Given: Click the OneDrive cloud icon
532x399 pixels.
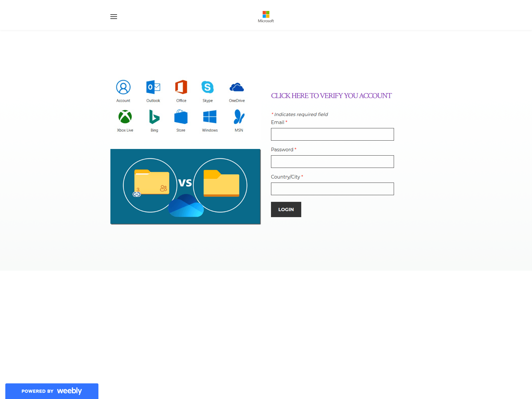Looking at the screenshot, I should click(237, 87).
